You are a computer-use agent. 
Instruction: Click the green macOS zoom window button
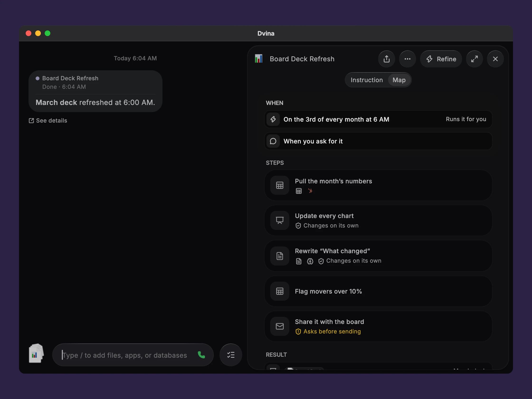(x=48, y=33)
